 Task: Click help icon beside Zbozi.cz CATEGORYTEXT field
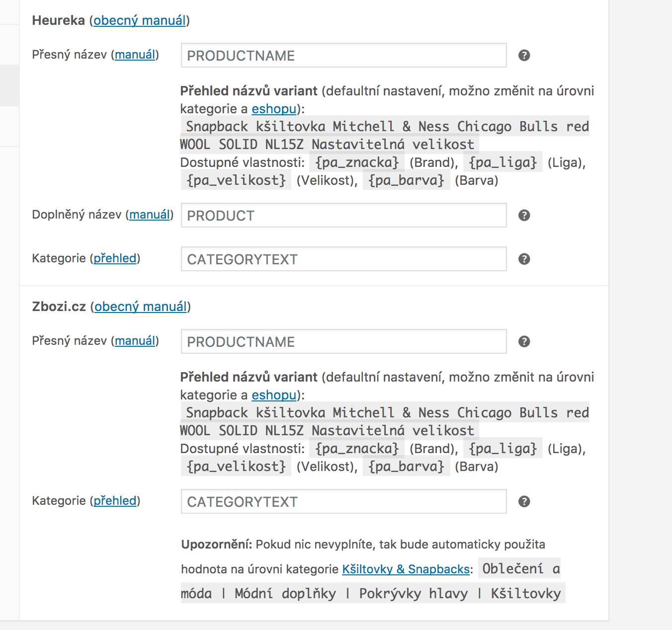coord(524,501)
